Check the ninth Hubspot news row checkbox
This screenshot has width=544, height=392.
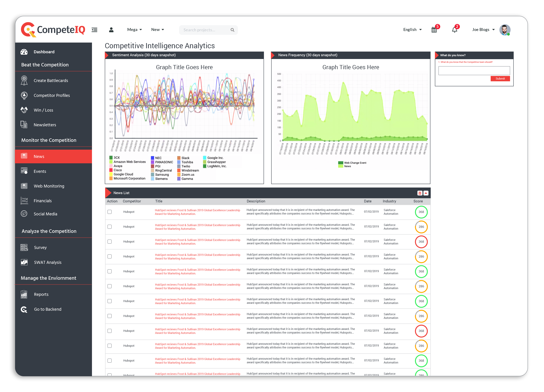[x=110, y=331]
